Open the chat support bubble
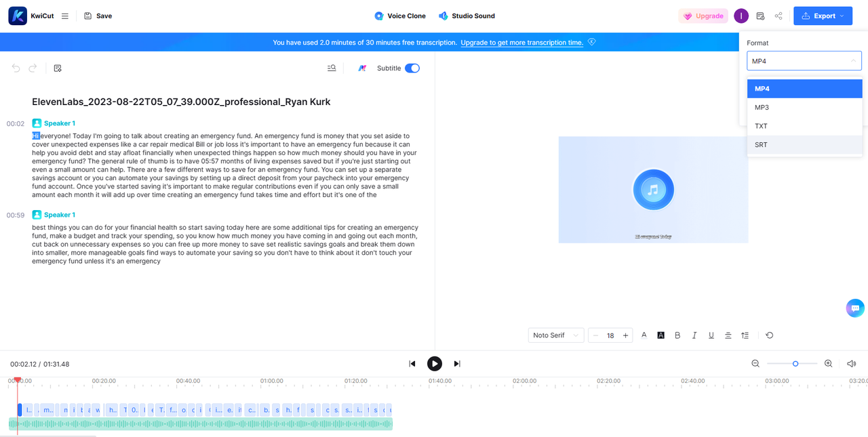Image resolution: width=868 pixels, height=437 pixels. coord(855,308)
